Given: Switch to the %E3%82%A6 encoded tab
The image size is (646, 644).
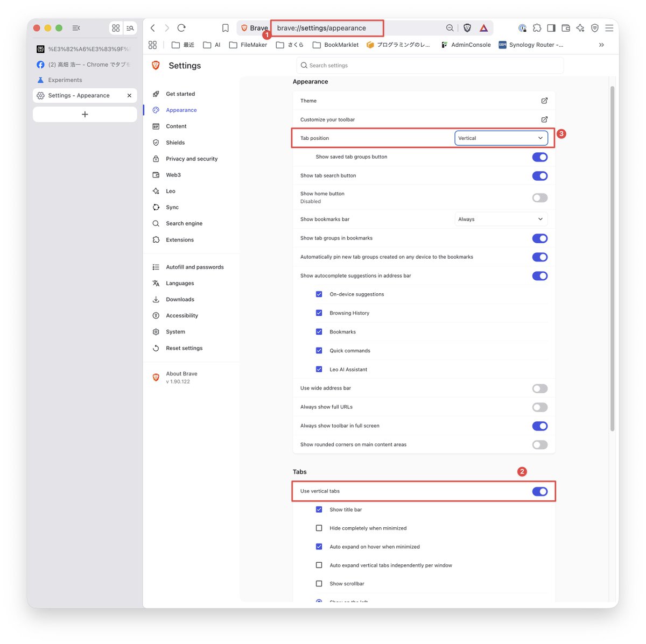Looking at the screenshot, I should [x=85, y=49].
